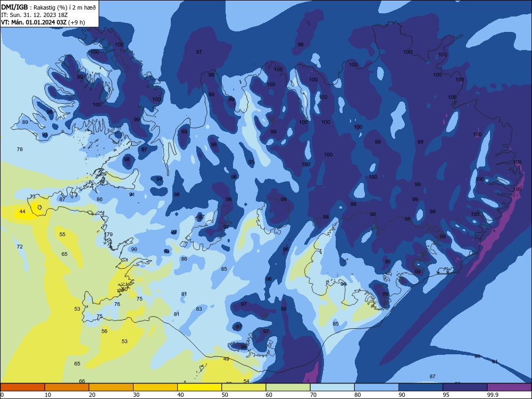Click the '44' value in the yellow patch

(22, 212)
